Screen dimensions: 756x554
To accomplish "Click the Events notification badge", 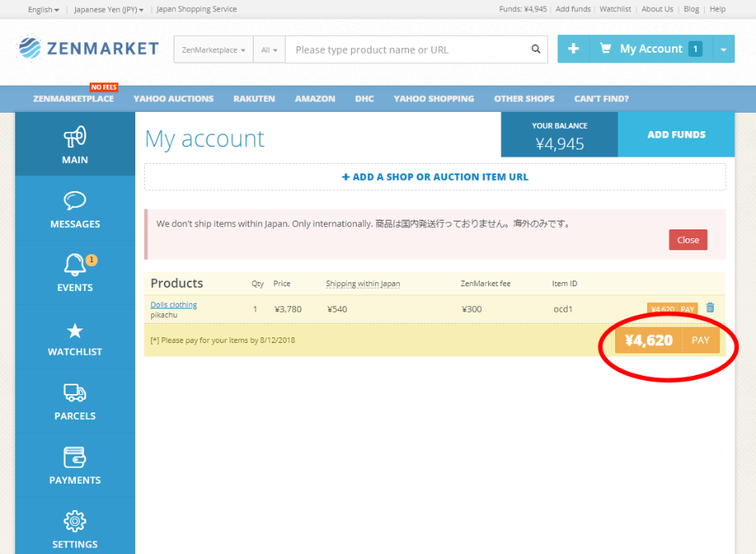I will click(92, 260).
